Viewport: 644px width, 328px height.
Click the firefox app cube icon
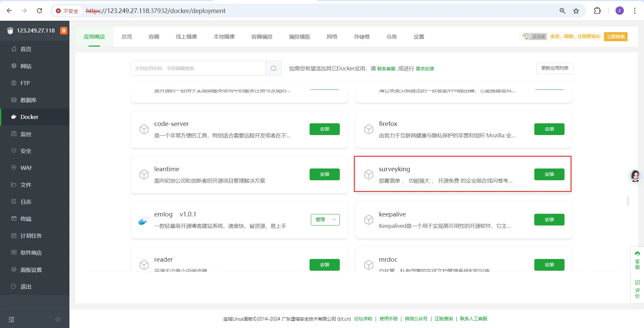[x=369, y=129]
